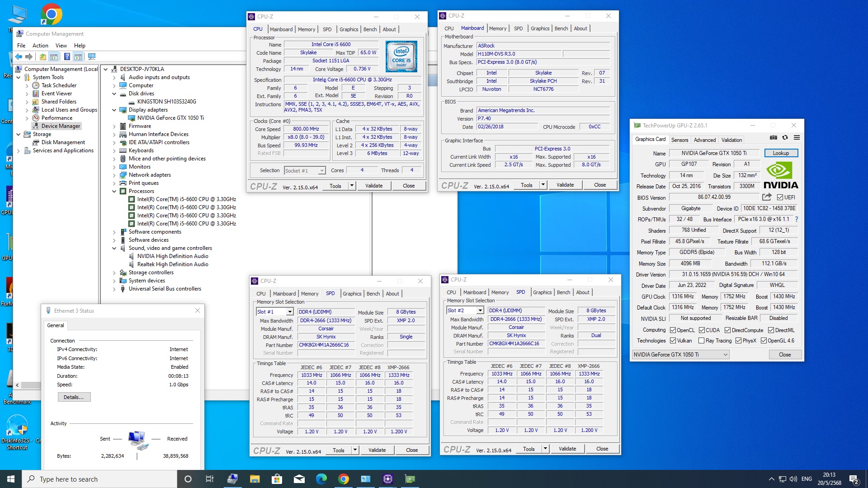Screen dimensions: 868x488
Task: Toggle the OpenCL checkbox
Action: pyautogui.click(x=673, y=330)
